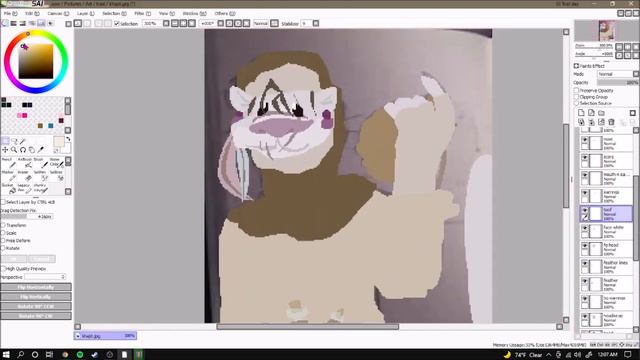The height and width of the screenshot is (360, 640).
Task: Open the Canvas menu
Action: pos(58,13)
